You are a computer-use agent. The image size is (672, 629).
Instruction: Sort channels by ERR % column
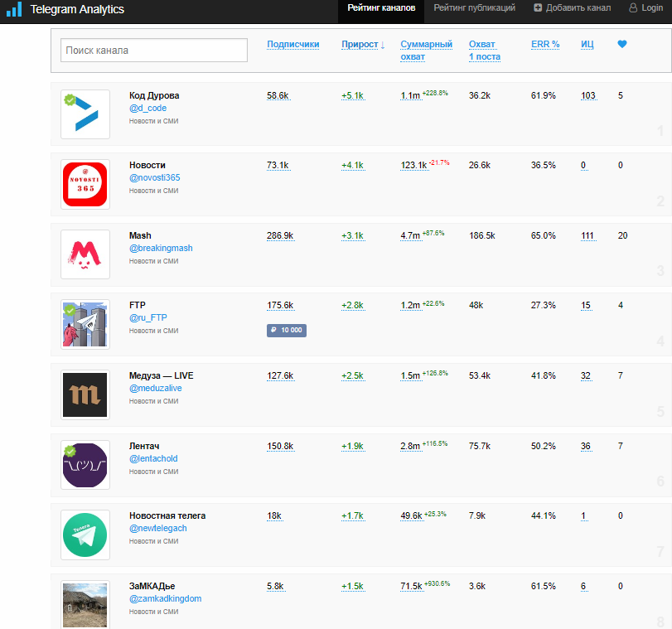(x=545, y=44)
